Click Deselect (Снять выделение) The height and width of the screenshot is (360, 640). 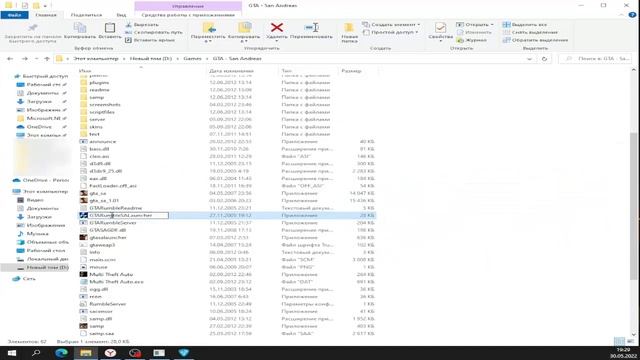530,32
